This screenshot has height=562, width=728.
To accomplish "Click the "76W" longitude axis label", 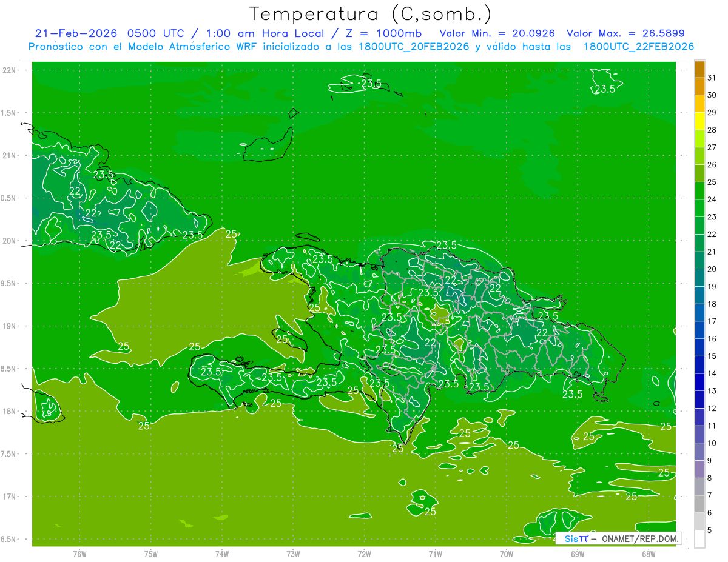I will (79, 554).
